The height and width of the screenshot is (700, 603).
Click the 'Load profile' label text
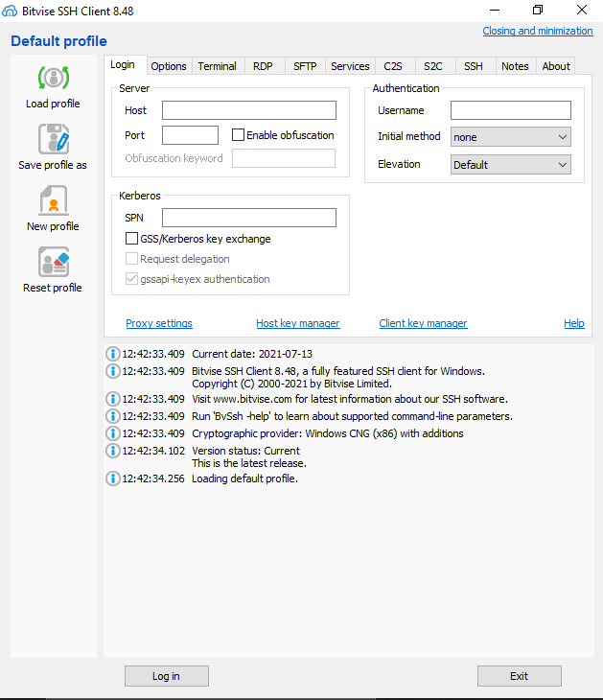pyautogui.click(x=53, y=104)
